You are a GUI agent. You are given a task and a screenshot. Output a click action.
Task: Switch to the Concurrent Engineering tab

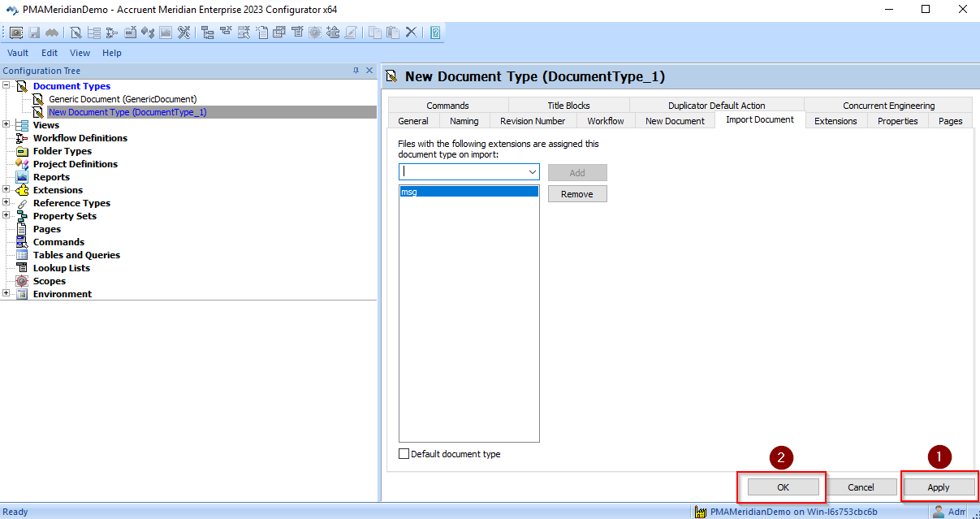tap(888, 106)
